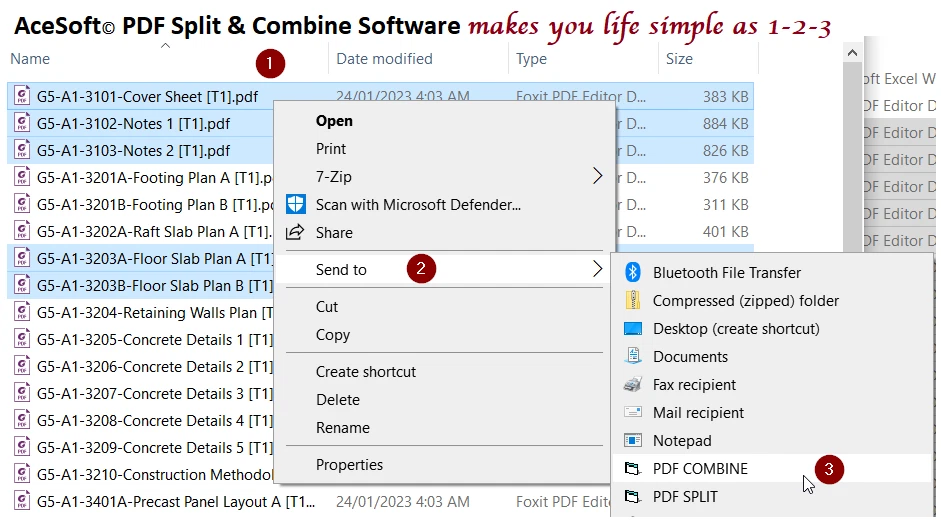Image resolution: width=941 pixels, height=520 pixels.
Task: Click the Share arrow icon in context menu
Action: 295,232
